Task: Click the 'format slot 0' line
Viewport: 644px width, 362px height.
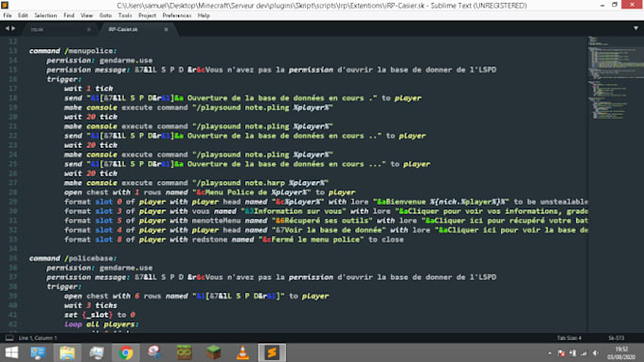Action: point(326,202)
